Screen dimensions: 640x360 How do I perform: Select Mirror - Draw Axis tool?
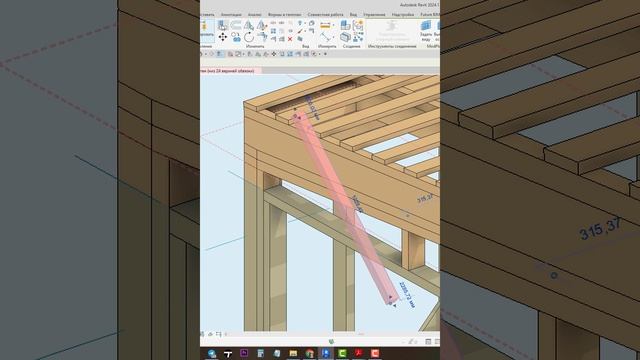click(x=262, y=25)
